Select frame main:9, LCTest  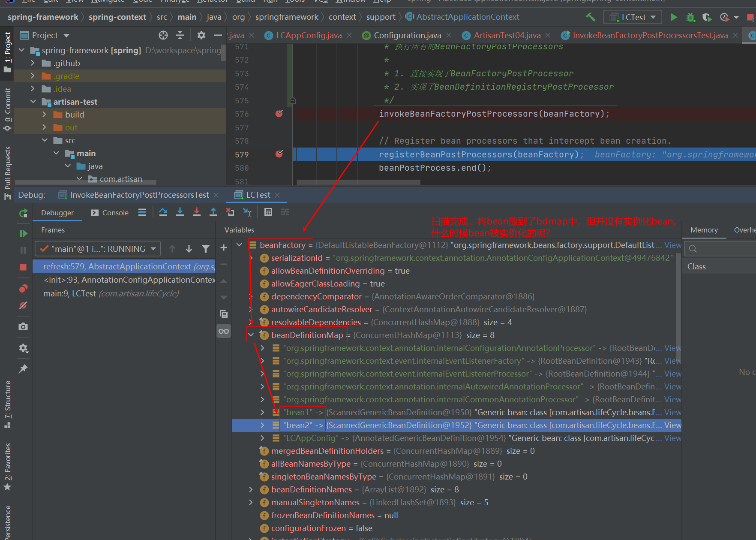(124, 293)
